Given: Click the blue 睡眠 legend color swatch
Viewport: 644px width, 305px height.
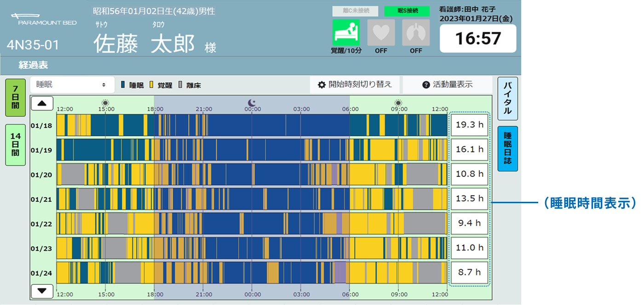Looking at the screenshot, I should click(x=123, y=85).
